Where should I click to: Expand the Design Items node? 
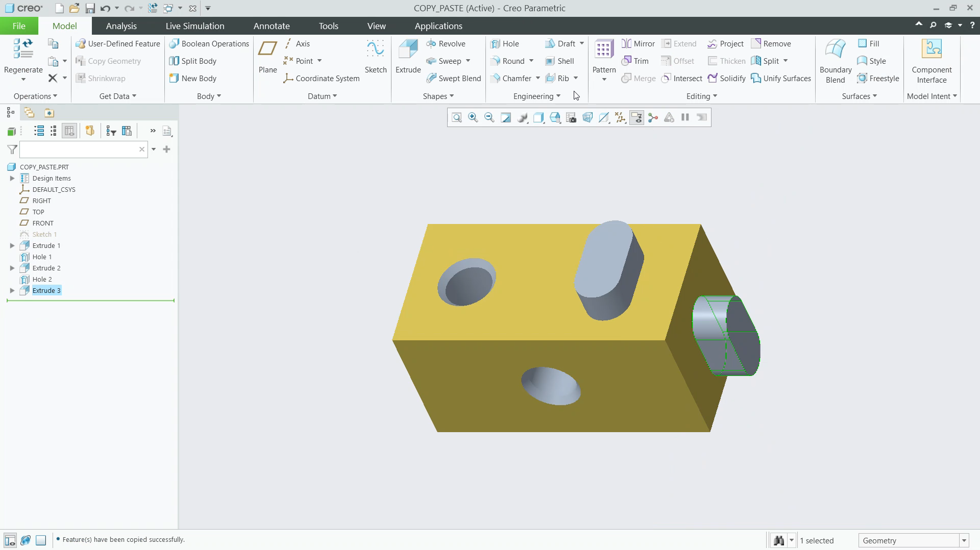[12, 179]
